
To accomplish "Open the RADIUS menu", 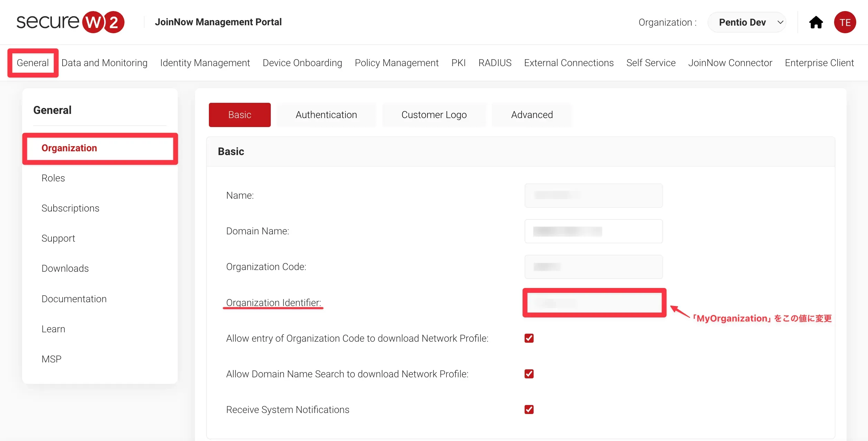I will point(495,63).
